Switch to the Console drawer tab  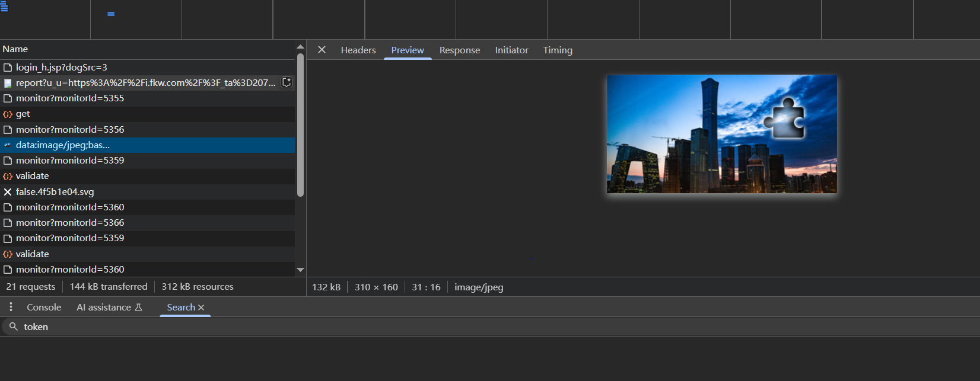coord(44,308)
